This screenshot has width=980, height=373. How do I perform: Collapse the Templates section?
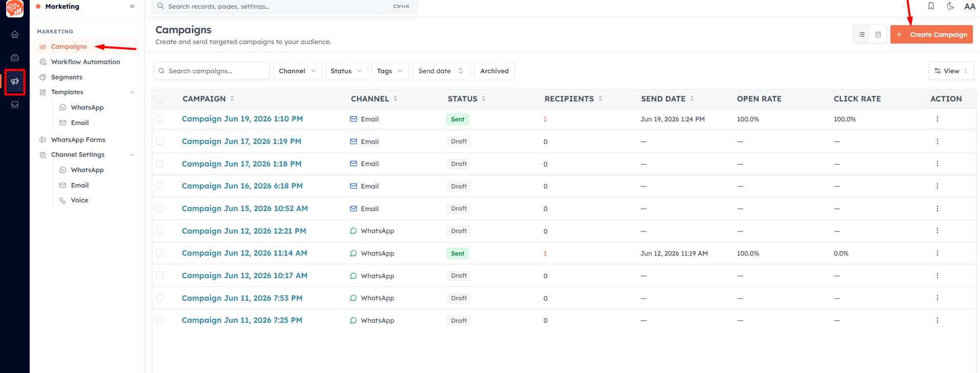coord(132,92)
